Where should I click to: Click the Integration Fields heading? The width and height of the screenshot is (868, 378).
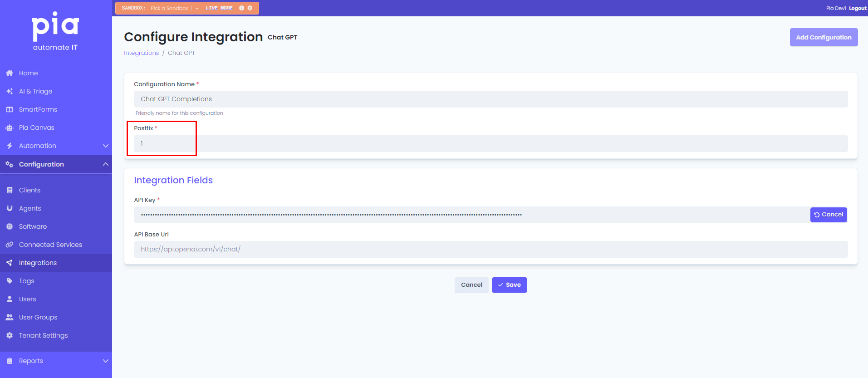click(x=173, y=180)
